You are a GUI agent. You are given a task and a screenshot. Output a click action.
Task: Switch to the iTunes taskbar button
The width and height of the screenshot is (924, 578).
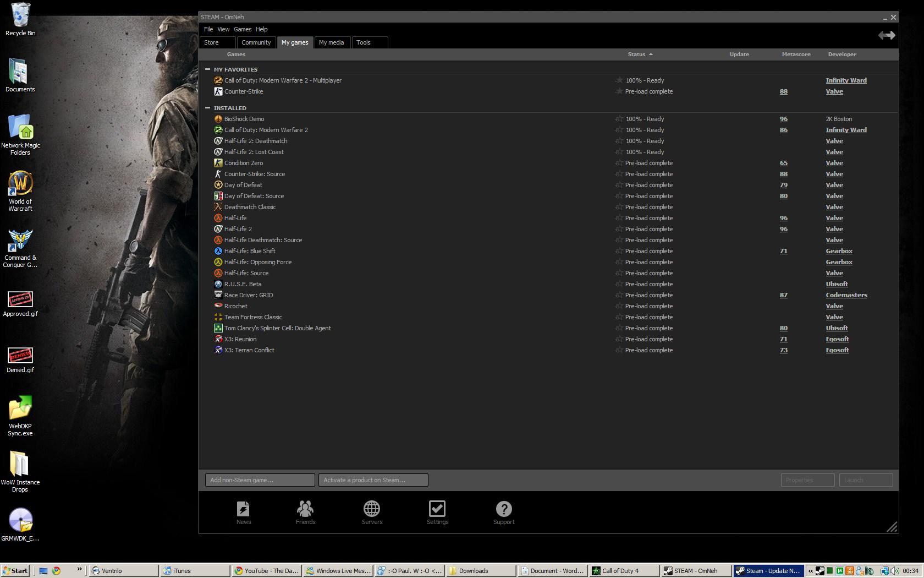click(x=195, y=571)
